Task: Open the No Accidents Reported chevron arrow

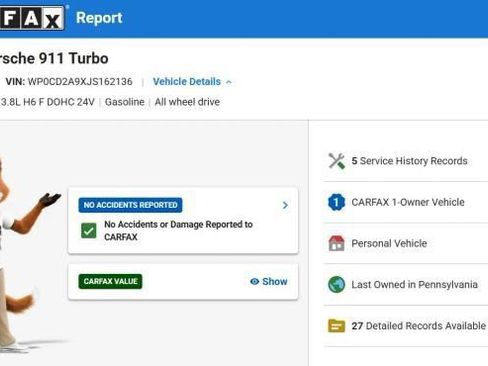Action: (285, 205)
